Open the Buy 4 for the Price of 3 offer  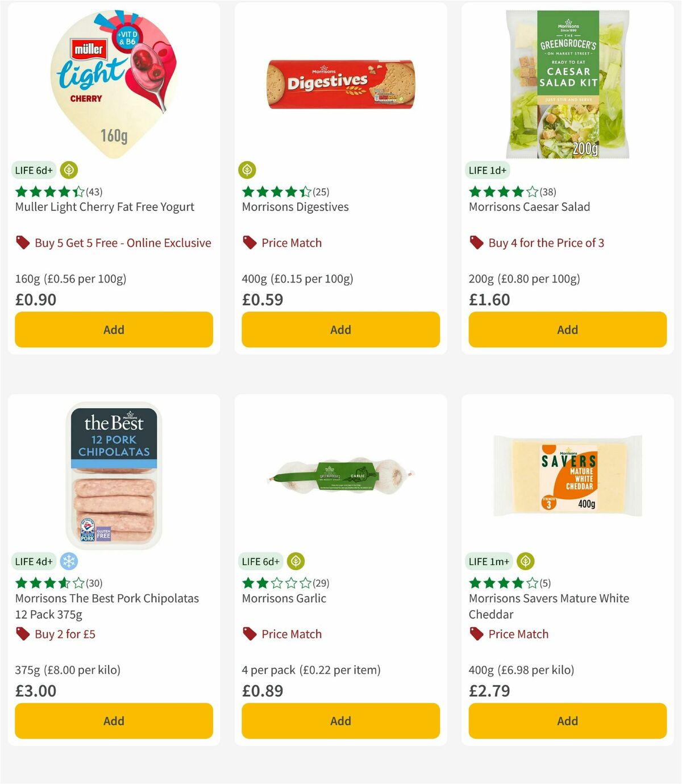click(546, 242)
